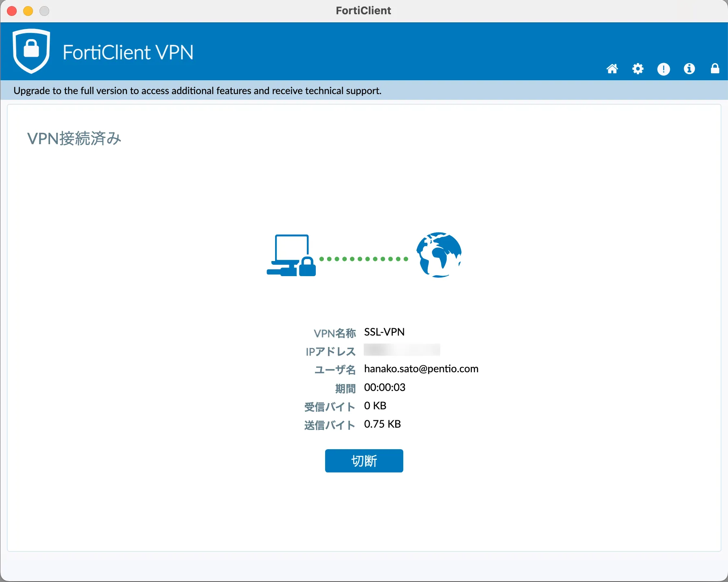This screenshot has height=582, width=728.
Task: Click the Home icon in header
Action: click(612, 69)
